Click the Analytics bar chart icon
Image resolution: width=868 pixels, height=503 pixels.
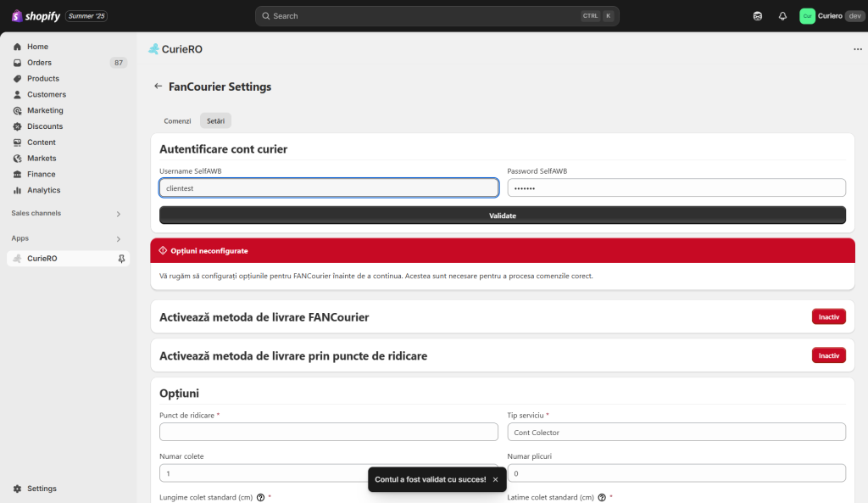(17, 191)
